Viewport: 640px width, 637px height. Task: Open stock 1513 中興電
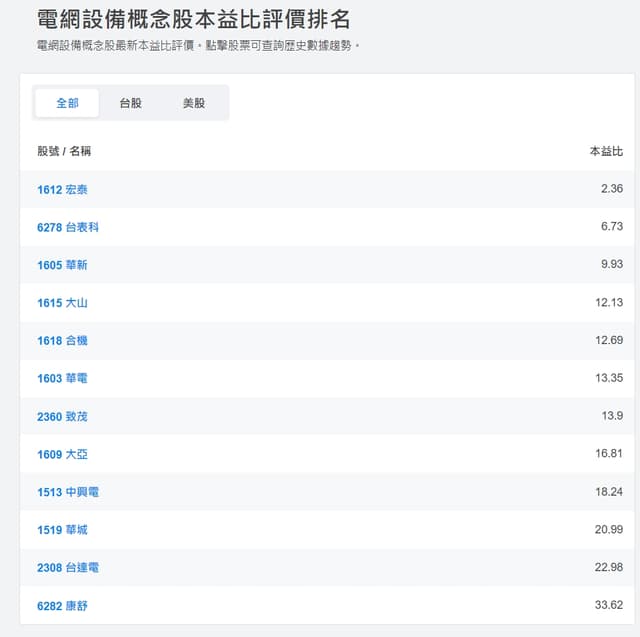click(x=68, y=492)
